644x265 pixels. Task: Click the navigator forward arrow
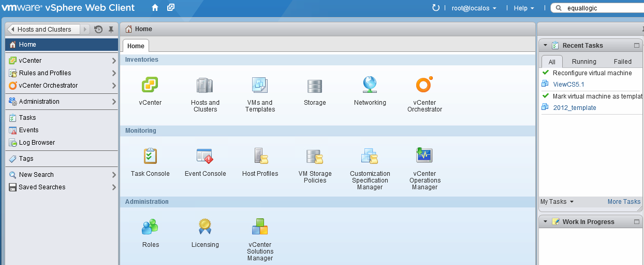pos(85,30)
